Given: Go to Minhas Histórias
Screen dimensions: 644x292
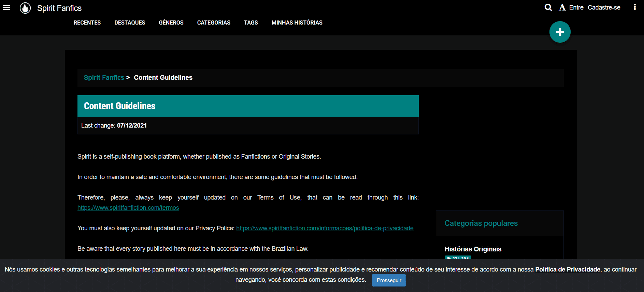Looking at the screenshot, I should [297, 23].
